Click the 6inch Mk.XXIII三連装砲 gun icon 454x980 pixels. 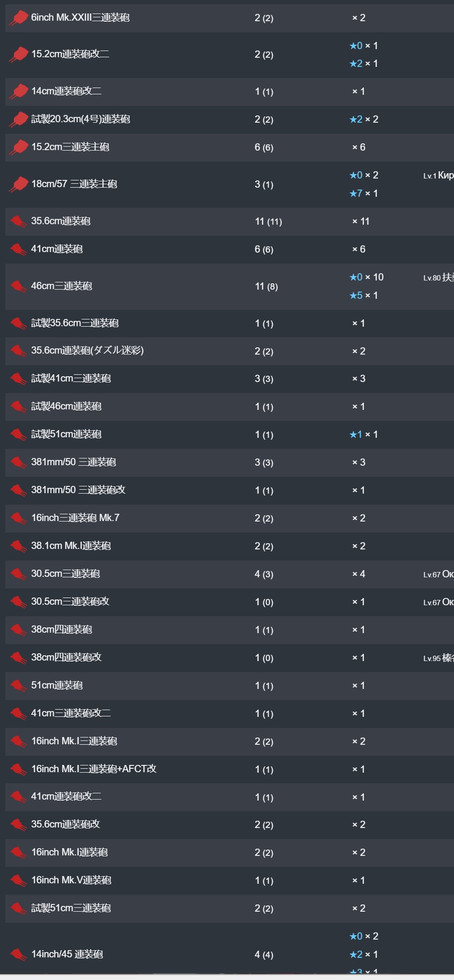tap(19, 18)
